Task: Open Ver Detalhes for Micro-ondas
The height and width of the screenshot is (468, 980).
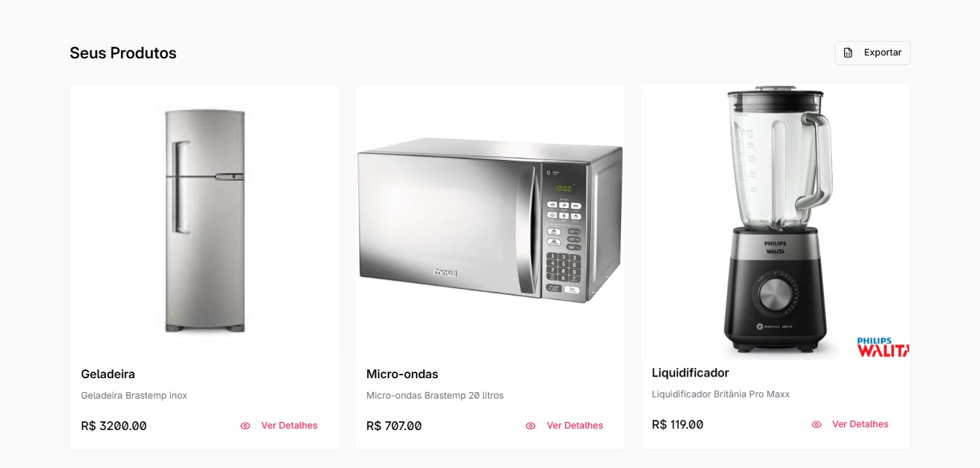Action: click(574, 426)
